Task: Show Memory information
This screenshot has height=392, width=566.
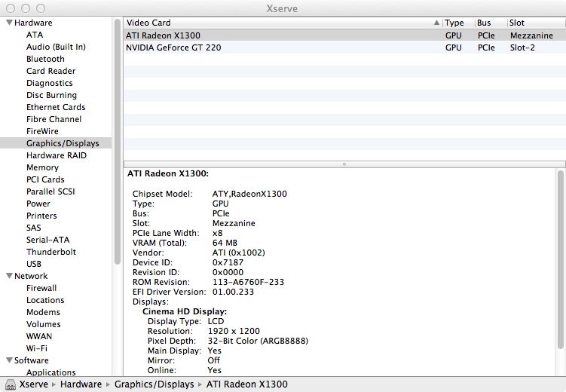Action: (42, 167)
